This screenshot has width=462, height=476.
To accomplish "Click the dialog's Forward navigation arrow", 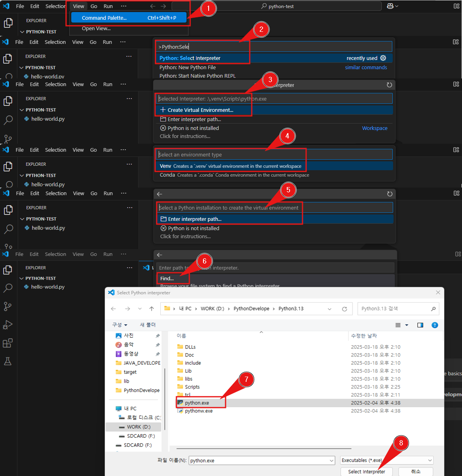I will pos(127,309).
